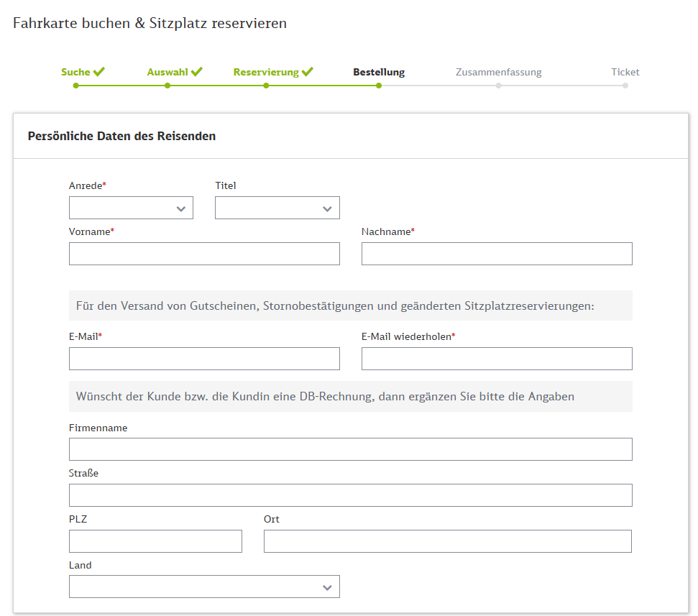Click the Firmenname input field
The width and height of the screenshot is (698, 616).
pyautogui.click(x=350, y=449)
